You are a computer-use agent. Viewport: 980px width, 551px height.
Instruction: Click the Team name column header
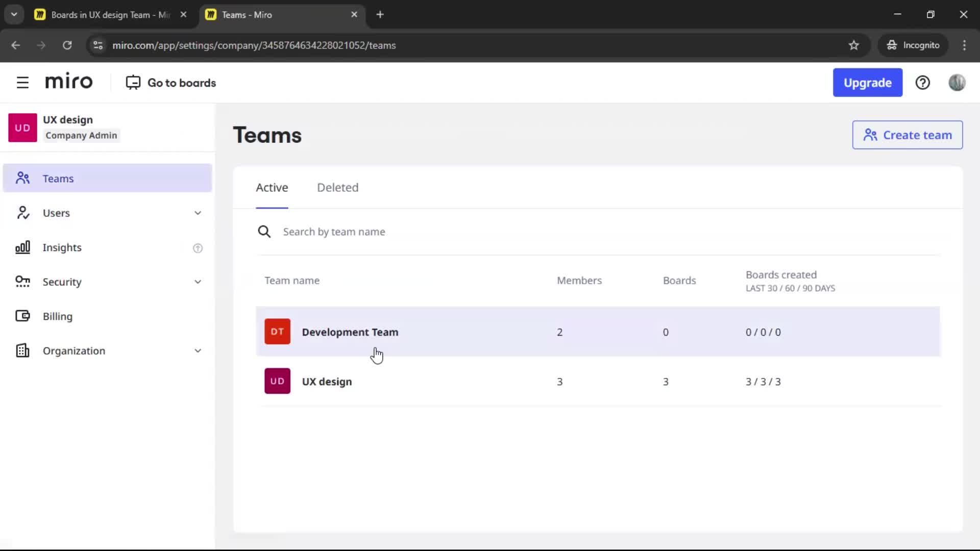[x=292, y=281]
